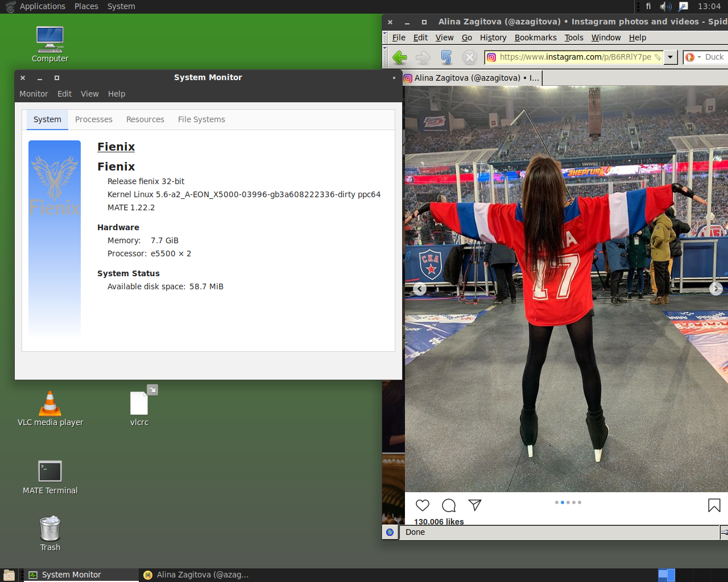Open comments with the speech bubble icon
The height and width of the screenshot is (582, 728).
point(449,505)
